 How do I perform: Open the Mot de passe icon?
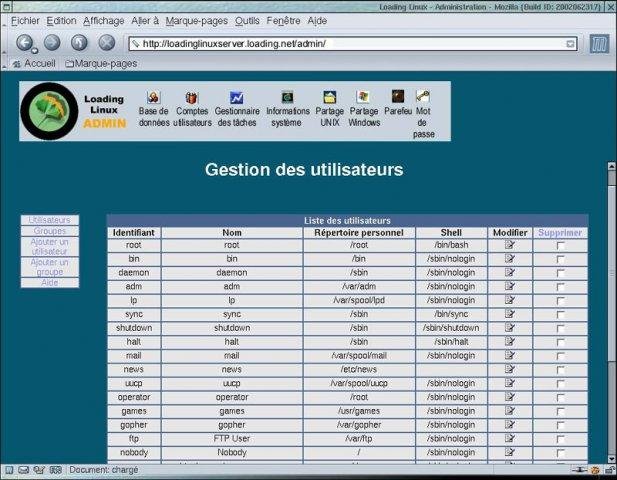pyautogui.click(x=423, y=97)
